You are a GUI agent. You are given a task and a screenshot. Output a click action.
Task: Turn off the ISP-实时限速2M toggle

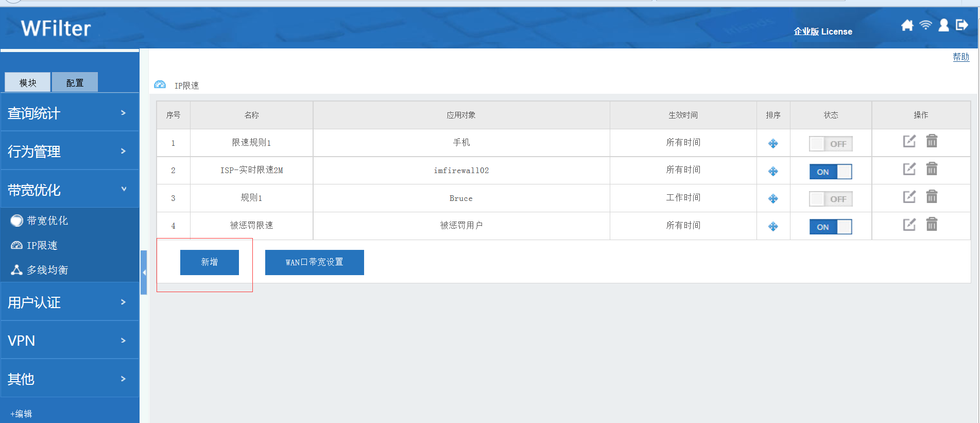[x=830, y=172]
